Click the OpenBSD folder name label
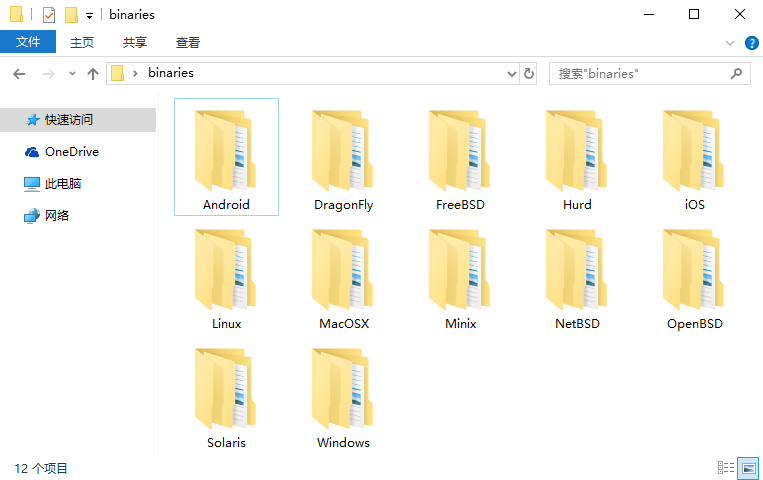Image resolution: width=763 pixels, height=480 pixels. [695, 324]
